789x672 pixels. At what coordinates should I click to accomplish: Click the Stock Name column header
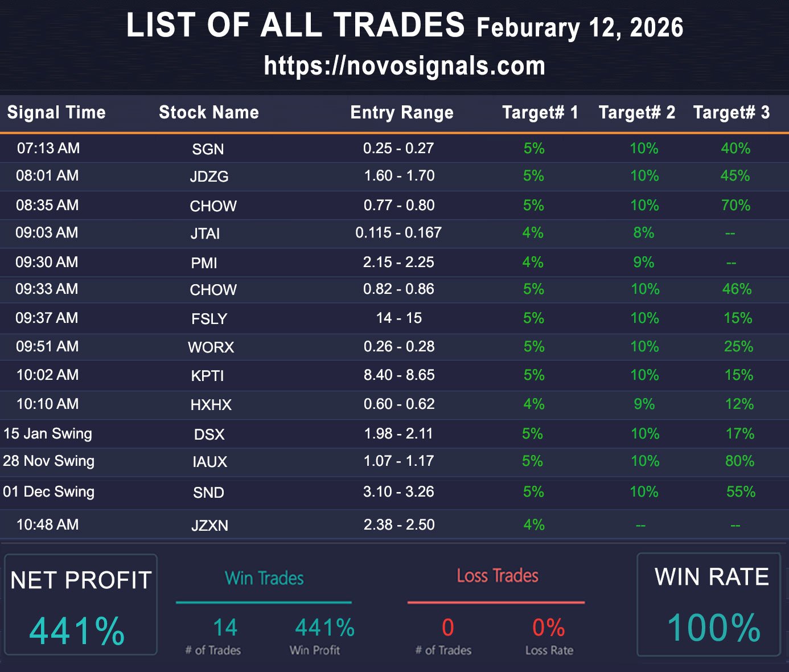click(x=209, y=113)
